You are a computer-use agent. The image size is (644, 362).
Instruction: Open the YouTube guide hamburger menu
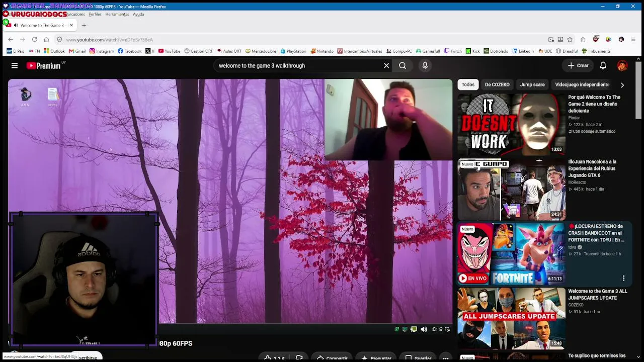click(15, 65)
